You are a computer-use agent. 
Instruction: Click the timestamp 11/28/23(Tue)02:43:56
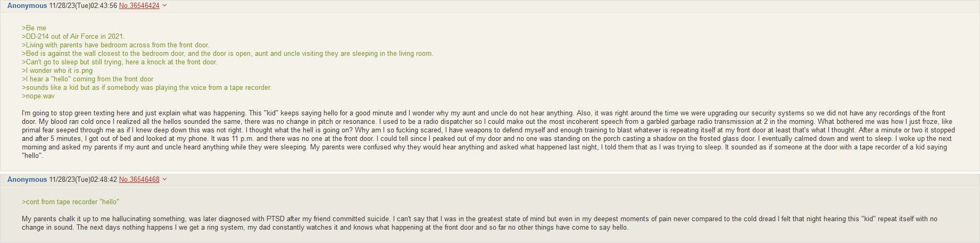pos(83,6)
